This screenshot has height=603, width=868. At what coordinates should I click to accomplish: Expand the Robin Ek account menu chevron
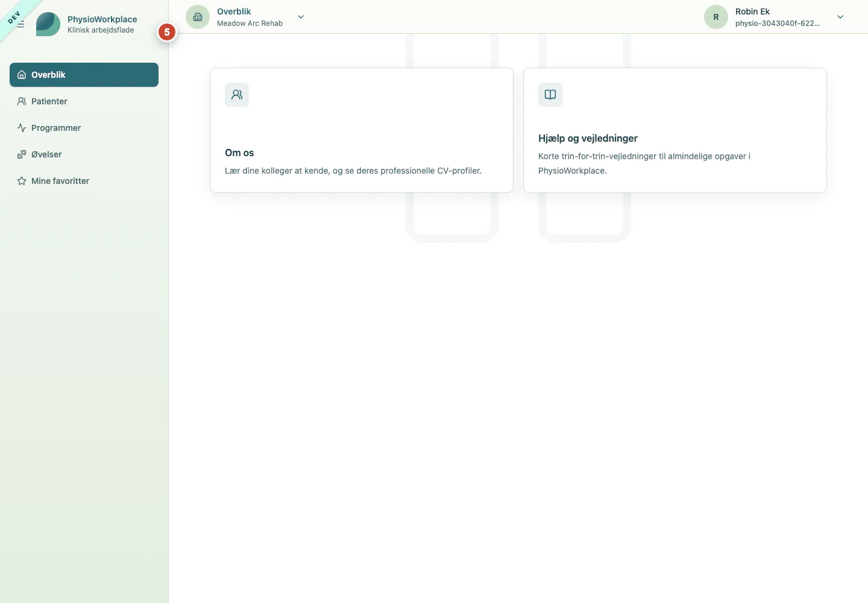coord(840,17)
